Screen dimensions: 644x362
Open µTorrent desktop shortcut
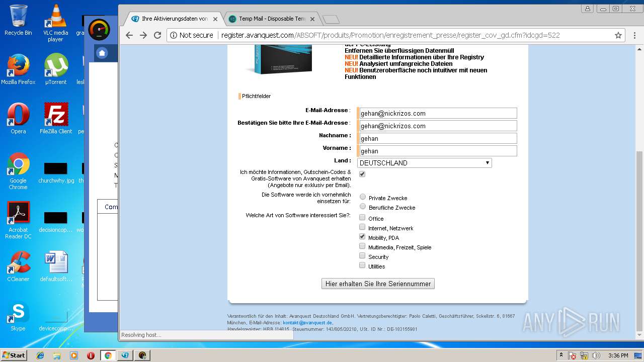(56, 69)
